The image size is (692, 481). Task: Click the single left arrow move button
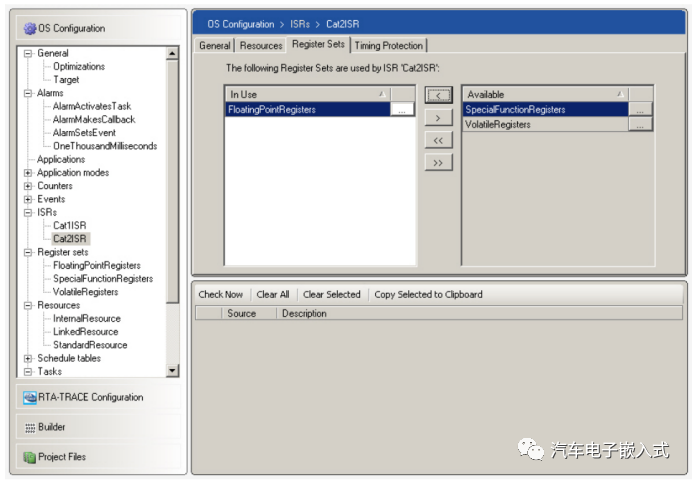pos(438,95)
